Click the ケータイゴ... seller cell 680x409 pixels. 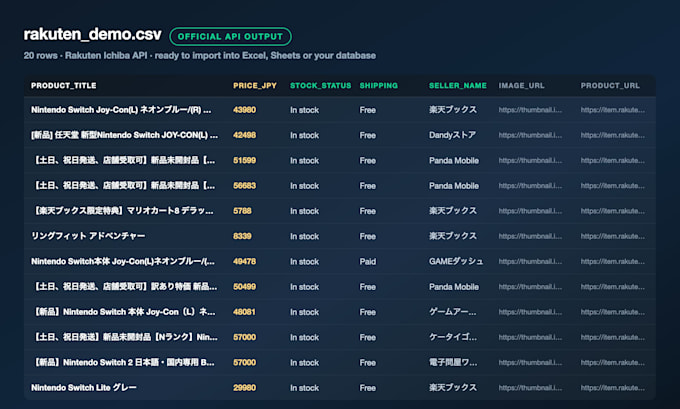pyautogui.click(x=453, y=337)
